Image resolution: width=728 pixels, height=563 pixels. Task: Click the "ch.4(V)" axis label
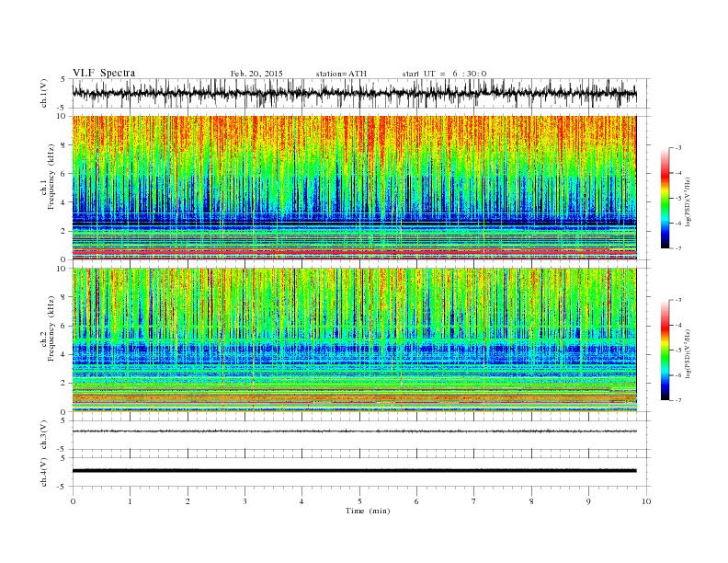click(44, 472)
